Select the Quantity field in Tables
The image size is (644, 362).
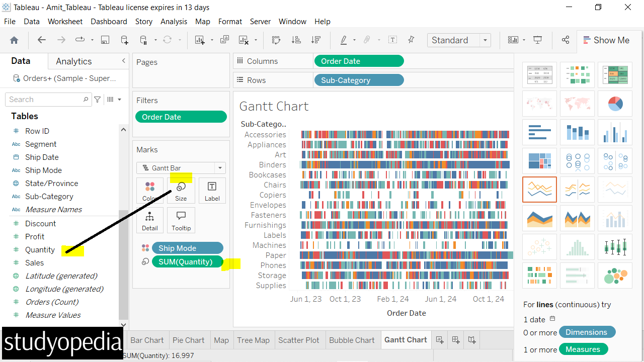[x=40, y=250]
